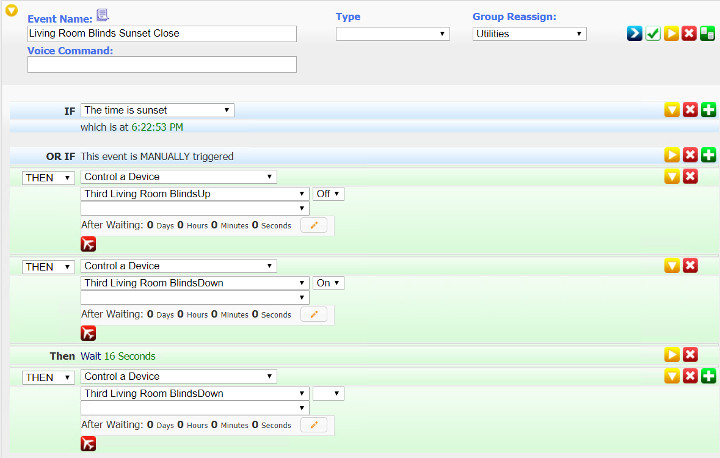Viewport: 720px width, 458px height.
Task: Click the Voice Command input field
Action: tap(162, 65)
